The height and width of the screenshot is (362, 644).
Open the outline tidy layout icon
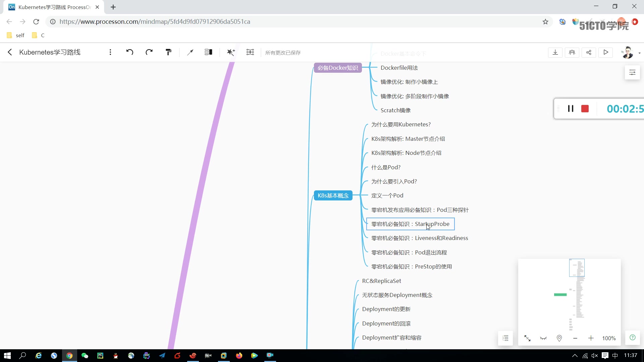250,52
